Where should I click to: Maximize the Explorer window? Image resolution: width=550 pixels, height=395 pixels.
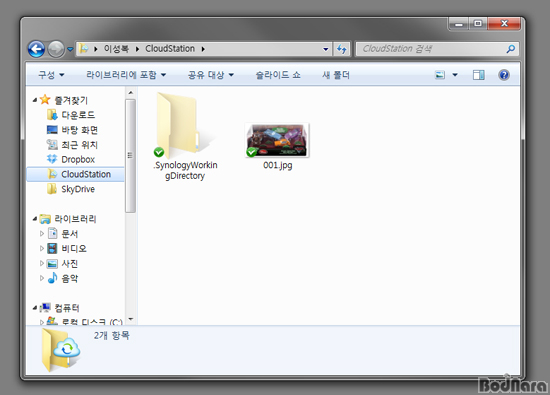tap(478, 24)
